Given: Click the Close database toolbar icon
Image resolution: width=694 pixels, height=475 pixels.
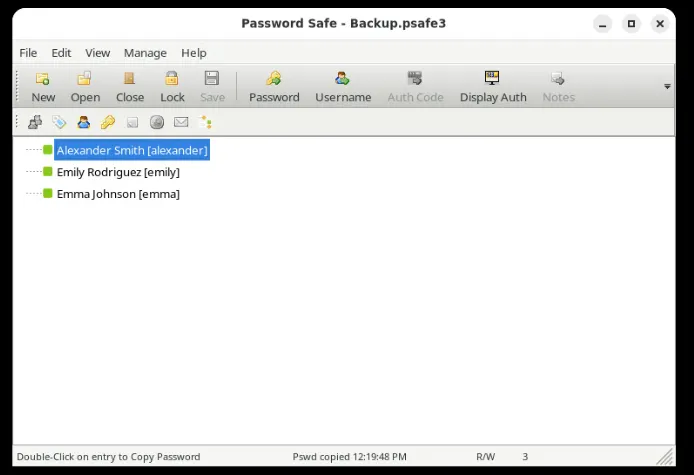Looking at the screenshot, I should pos(129,79).
